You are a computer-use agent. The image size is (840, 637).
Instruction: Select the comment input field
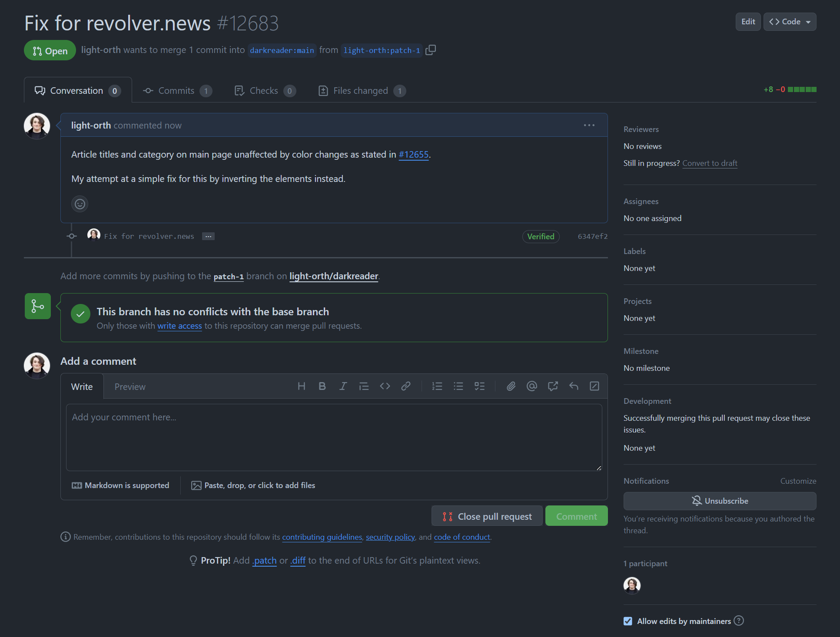coord(334,436)
